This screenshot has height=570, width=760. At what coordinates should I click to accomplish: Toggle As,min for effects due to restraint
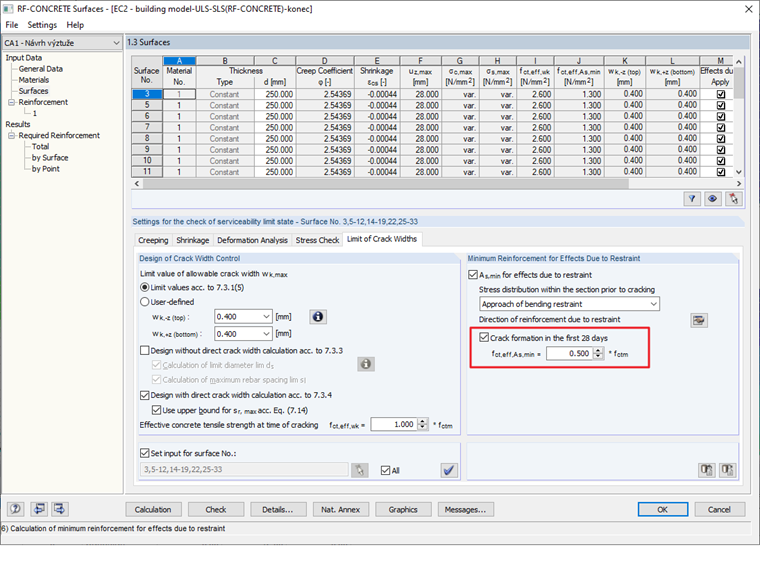(473, 275)
